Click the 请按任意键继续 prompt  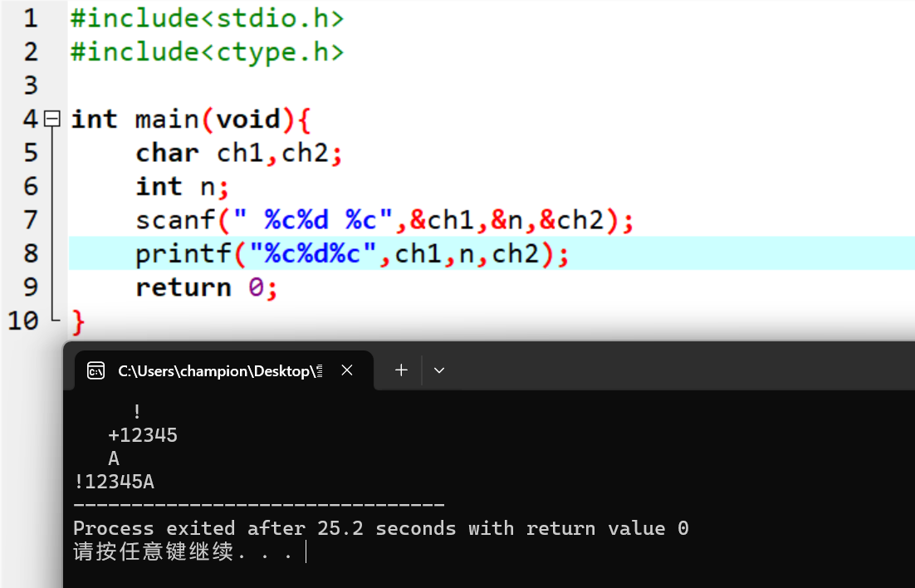tap(183, 551)
